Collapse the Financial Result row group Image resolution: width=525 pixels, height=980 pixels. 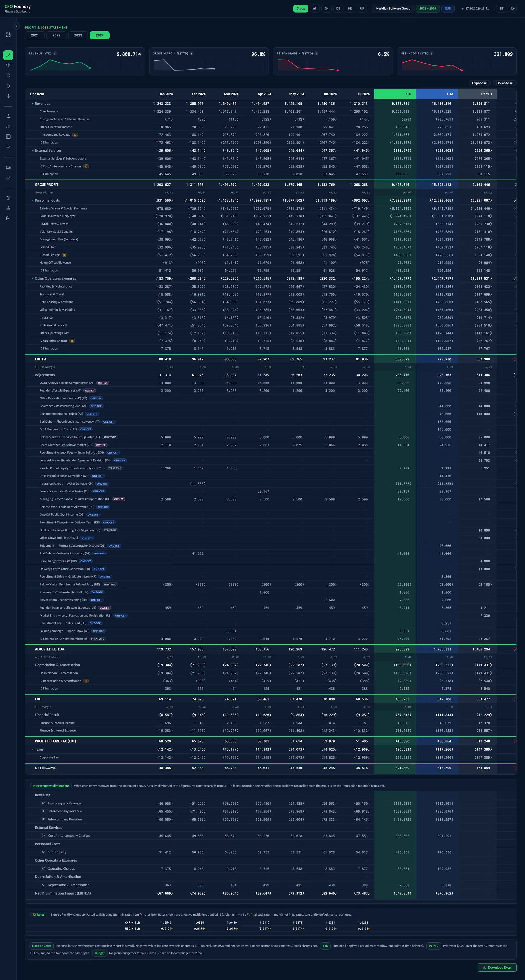(x=32, y=715)
